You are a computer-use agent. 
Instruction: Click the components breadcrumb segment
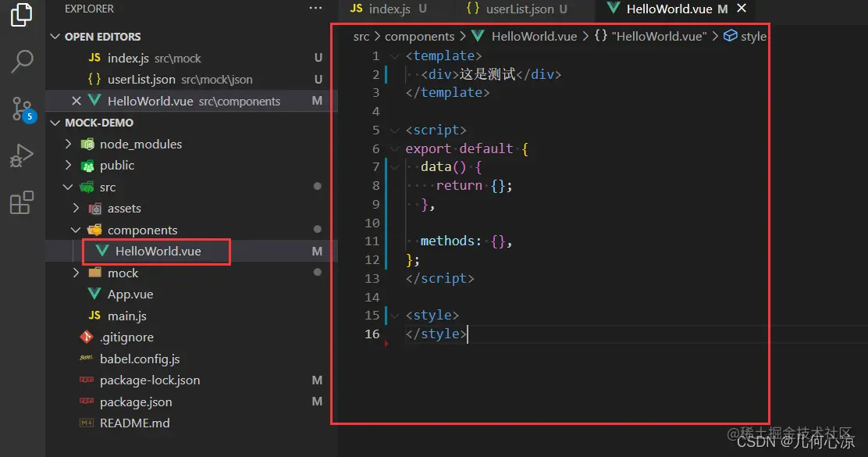tap(419, 37)
